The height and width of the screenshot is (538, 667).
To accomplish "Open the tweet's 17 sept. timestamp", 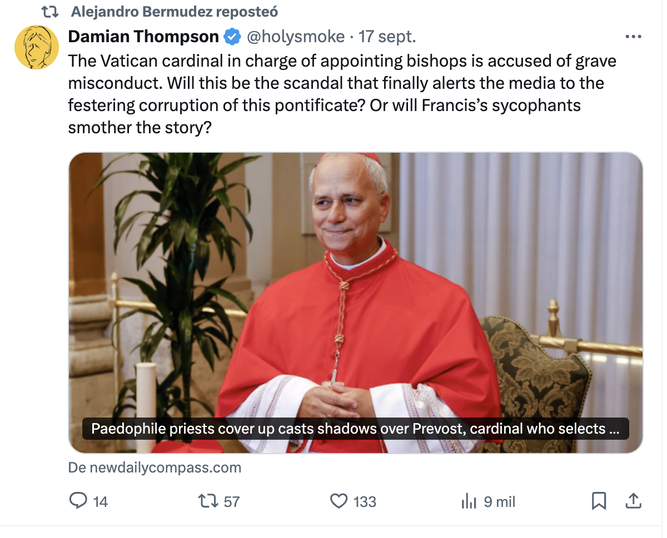I will [387, 37].
